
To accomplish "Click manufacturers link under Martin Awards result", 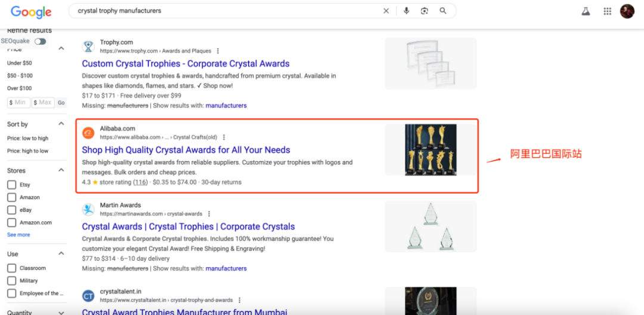I will click(x=226, y=268).
